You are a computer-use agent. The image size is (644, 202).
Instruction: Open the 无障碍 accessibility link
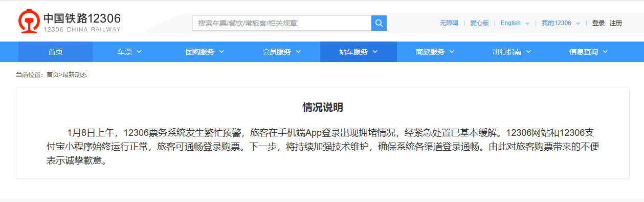(x=449, y=23)
